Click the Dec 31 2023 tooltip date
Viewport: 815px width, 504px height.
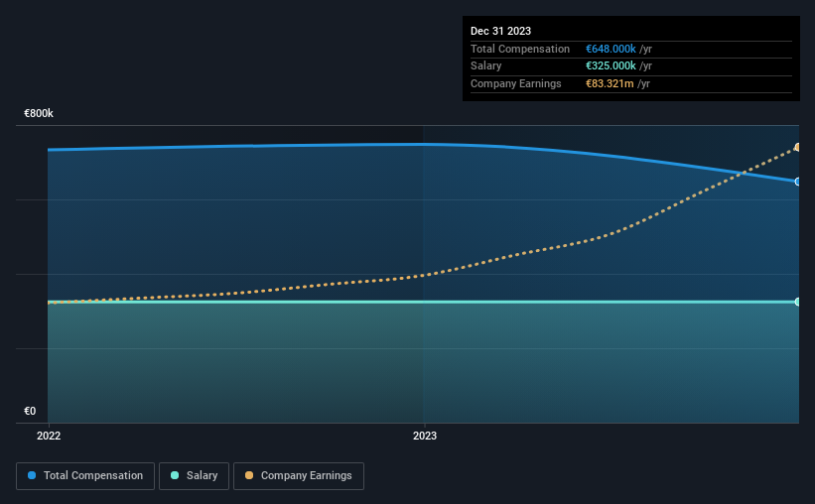[x=500, y=31]
